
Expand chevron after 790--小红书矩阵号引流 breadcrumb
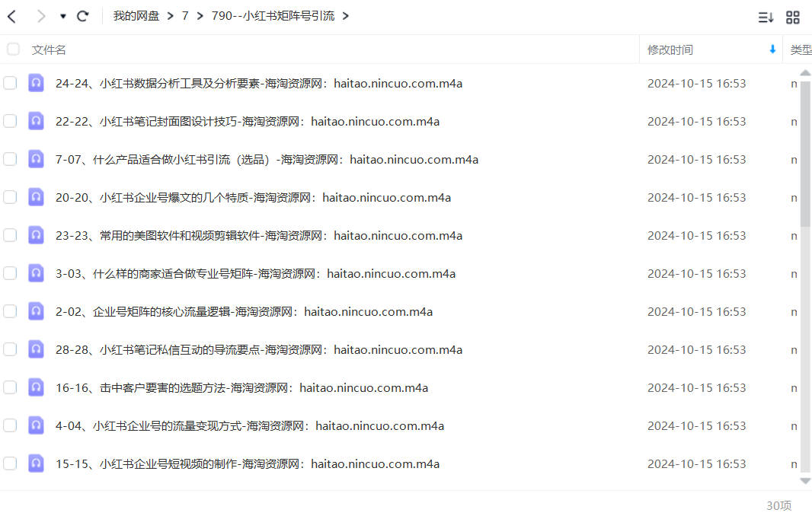pyautogui.click(x=346, y=16)
